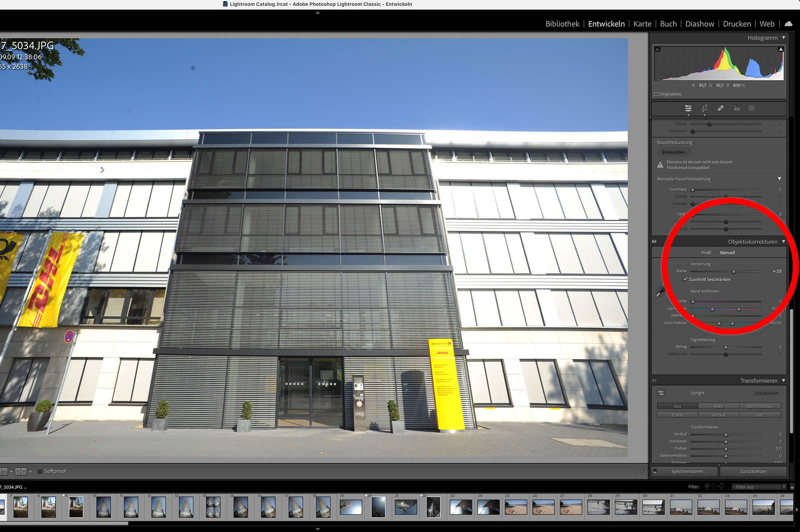Image resolution: width=800 pixels, height=532 pixels.
Task: Open the Profil tab in Objektivkorrekturen
Action: pos(706,253)
